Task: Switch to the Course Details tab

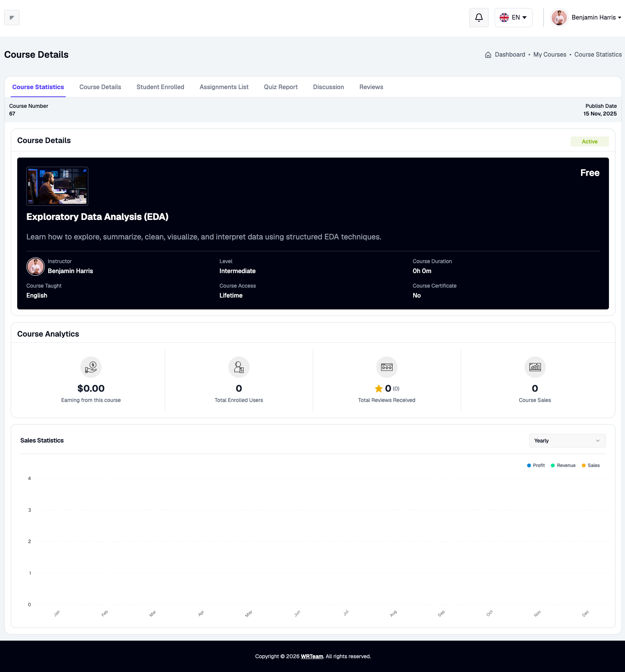Action: click(x=100, y=87)
